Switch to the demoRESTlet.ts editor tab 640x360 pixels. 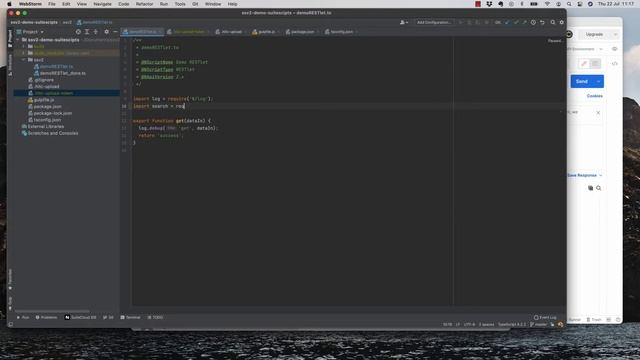coord(142,31)
